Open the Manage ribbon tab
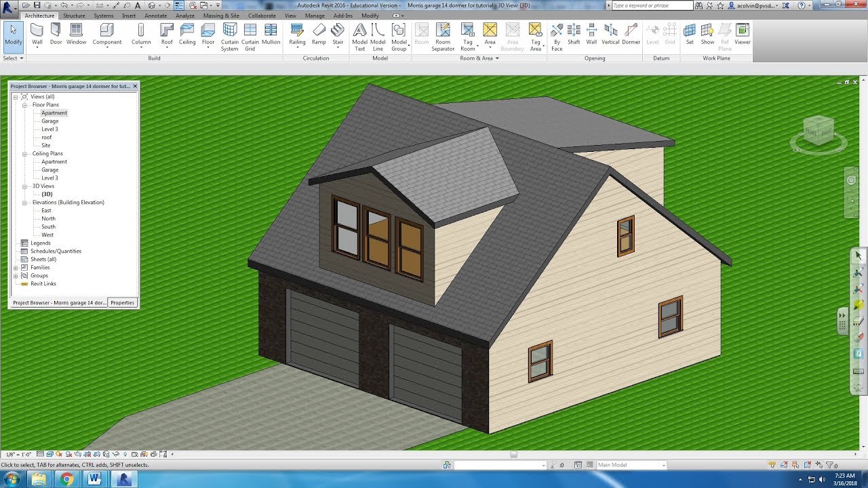The height and width of the screenshot is (488, 868). pyautogui.click(x=315, y=16)
